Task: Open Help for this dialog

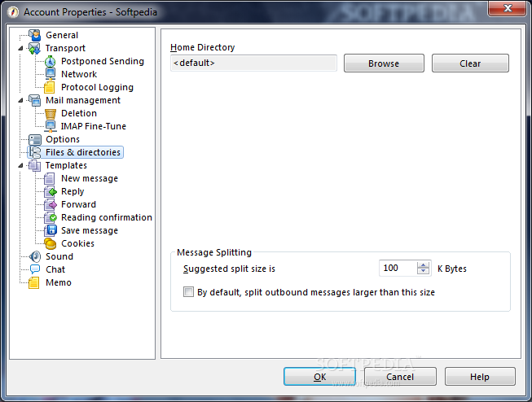Action: click(480, 377)
